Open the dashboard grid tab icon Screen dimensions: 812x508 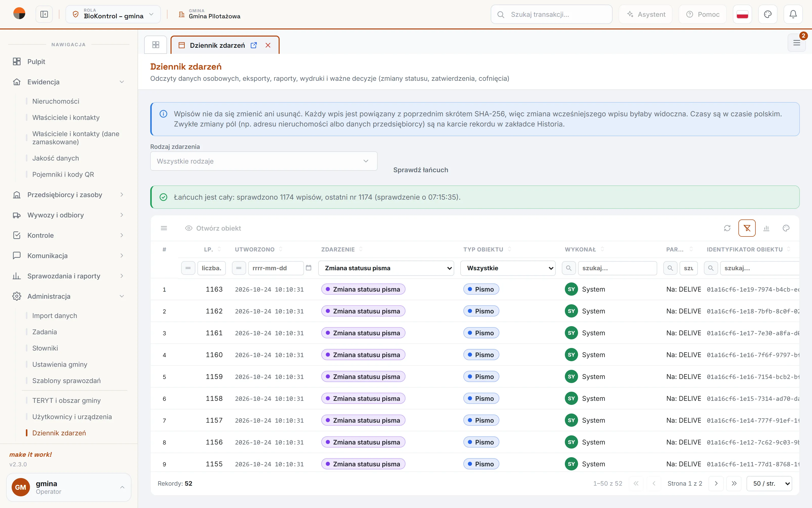coord(156,45)
